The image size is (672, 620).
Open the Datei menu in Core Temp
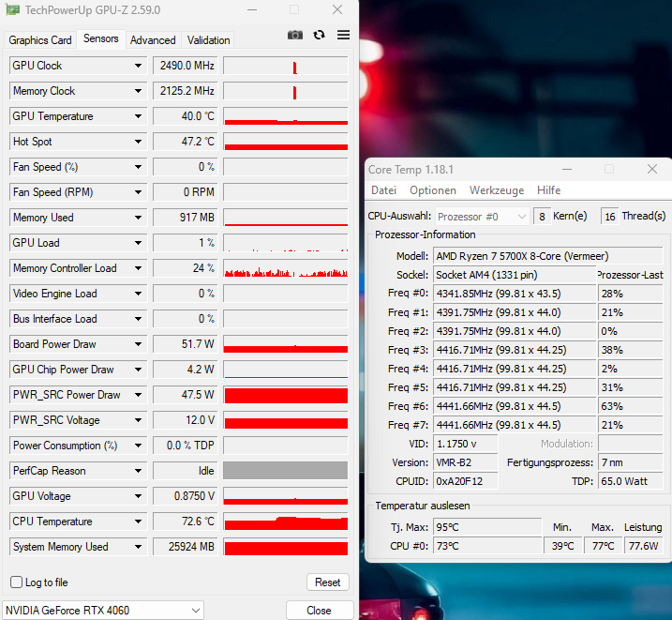(x=383, y=190)
